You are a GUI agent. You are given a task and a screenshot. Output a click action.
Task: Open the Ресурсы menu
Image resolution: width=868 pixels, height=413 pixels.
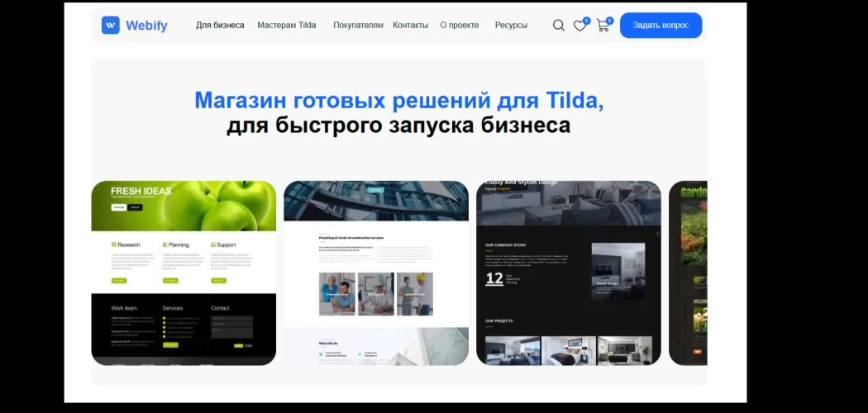(x=511, y=25)
